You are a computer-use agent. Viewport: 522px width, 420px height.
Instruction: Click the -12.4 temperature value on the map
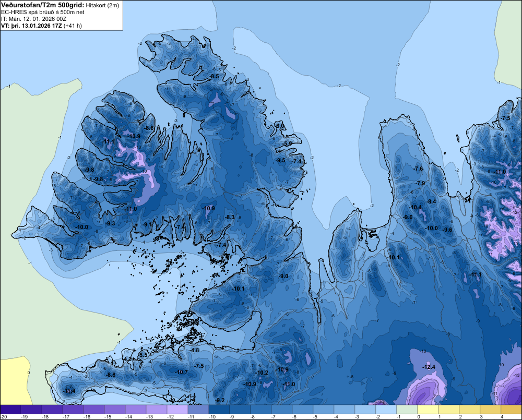pyautogui.click(x=429, y=367)
